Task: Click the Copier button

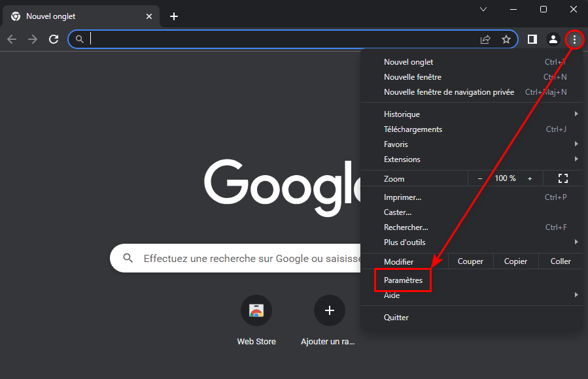Action: click(515, 261)
